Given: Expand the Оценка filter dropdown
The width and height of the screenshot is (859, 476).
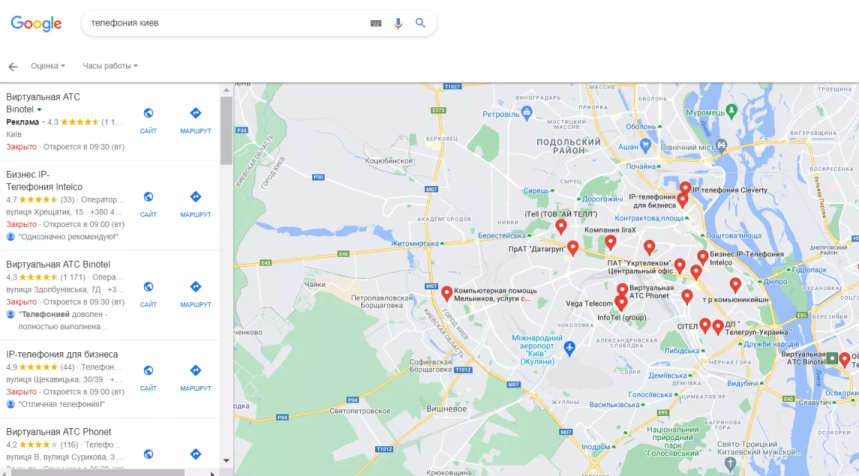Looking at the screenshot, I should pos(48,66).
